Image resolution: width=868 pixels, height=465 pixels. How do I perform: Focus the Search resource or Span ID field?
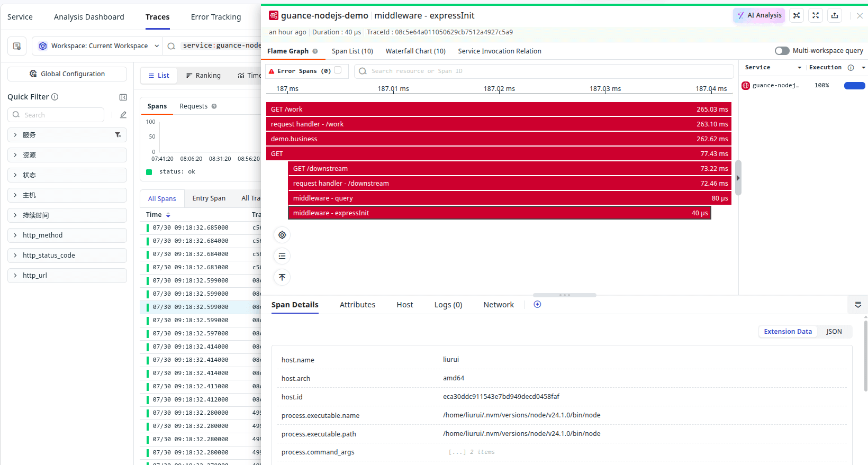(544, 71)
